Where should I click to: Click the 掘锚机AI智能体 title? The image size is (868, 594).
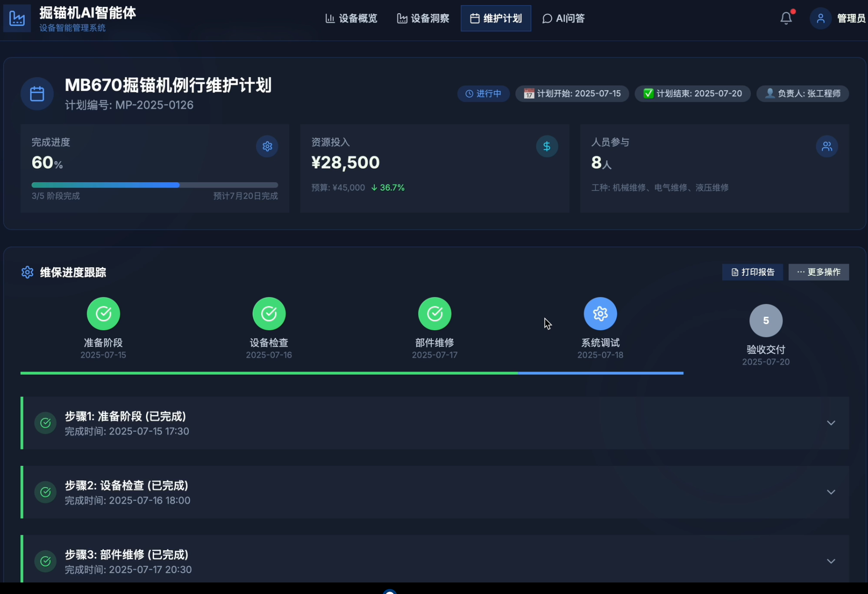pyautogui.click(x=87, y=12)
